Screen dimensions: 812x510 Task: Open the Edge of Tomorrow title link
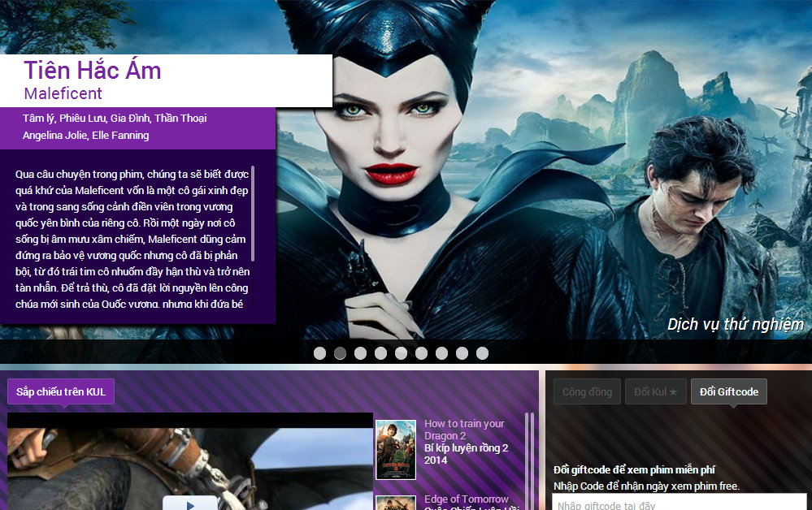pyautogui.click(x=466, y=499)
